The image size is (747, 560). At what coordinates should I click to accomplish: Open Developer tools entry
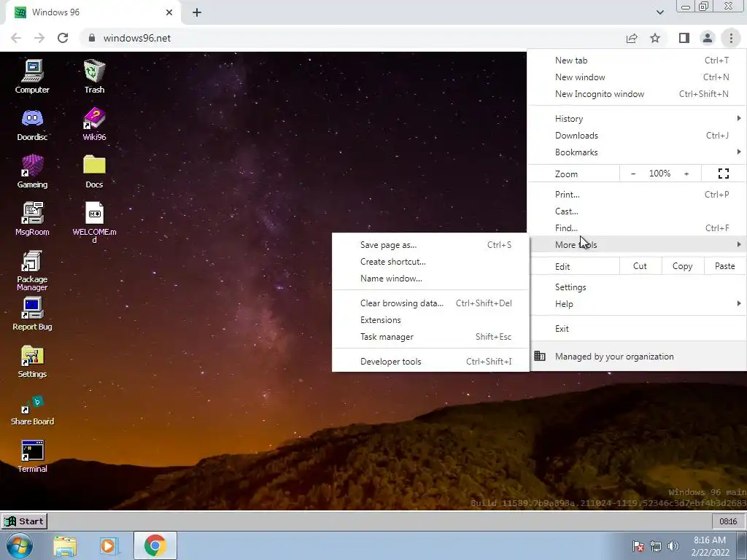point(430,362)
